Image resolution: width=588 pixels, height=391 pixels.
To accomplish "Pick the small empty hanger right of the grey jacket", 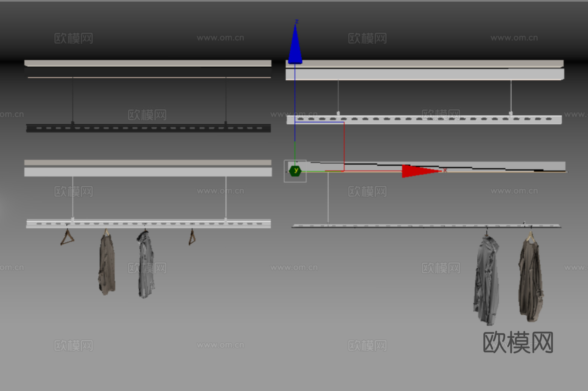I will point(192,237).
